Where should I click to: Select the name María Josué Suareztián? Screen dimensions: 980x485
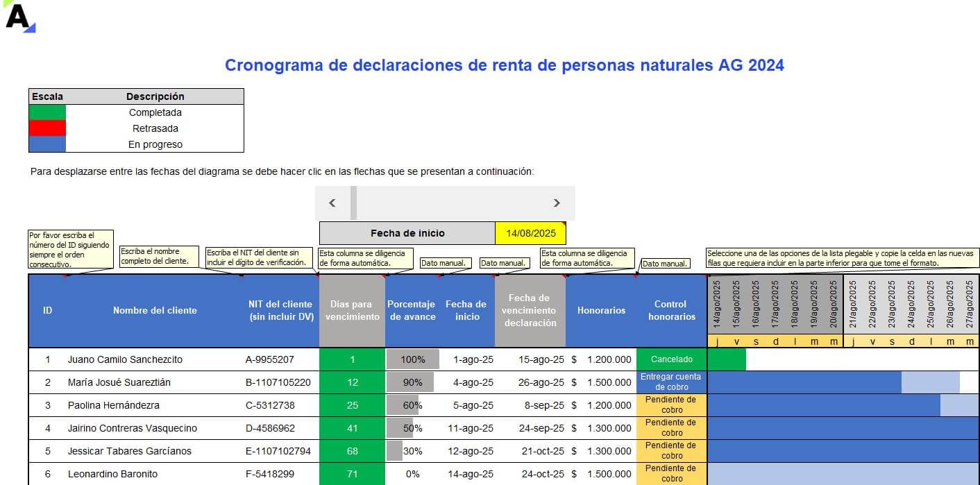point(119,382)
